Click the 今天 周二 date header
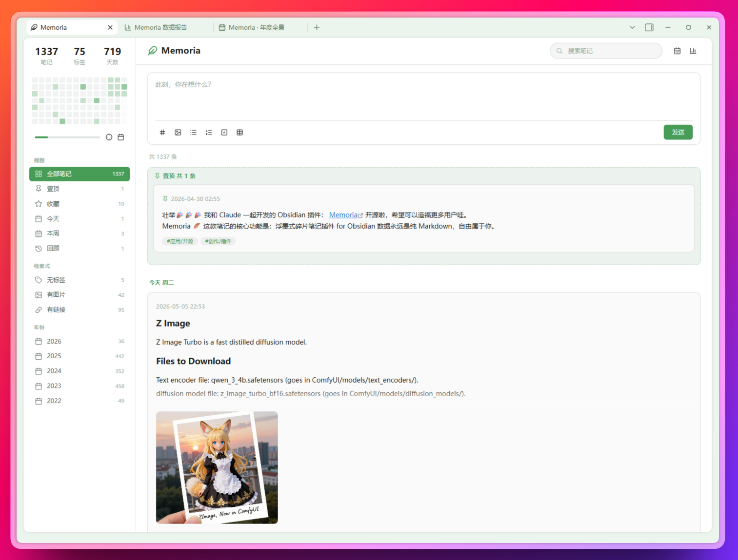The height and width of the screenshot is (560, 738). [x=161, y=283]
